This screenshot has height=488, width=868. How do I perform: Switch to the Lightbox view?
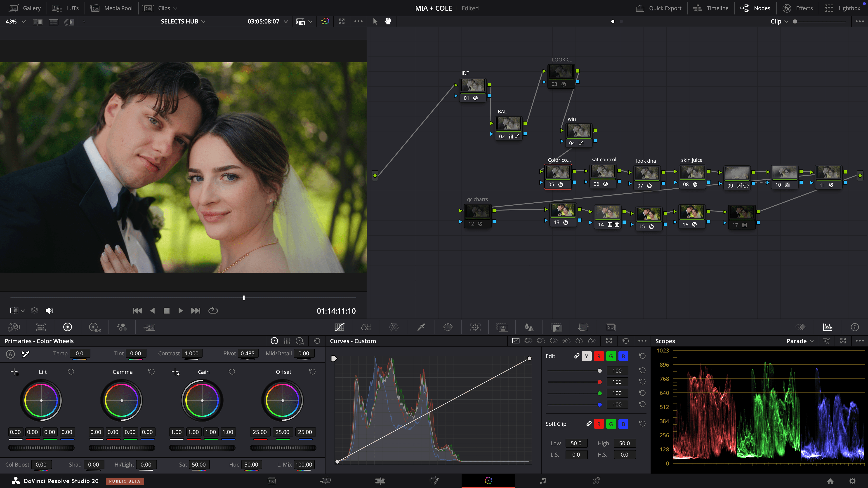point(842,8)
